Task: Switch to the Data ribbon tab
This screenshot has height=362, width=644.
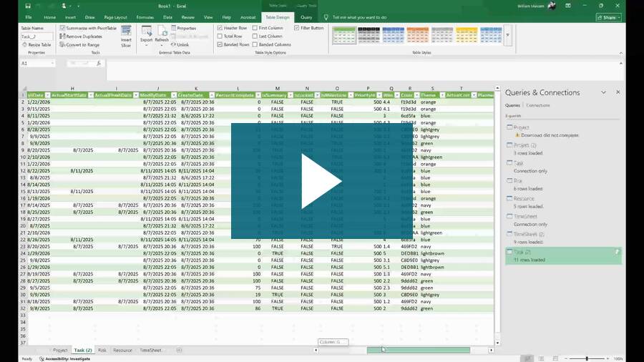Action: pos(167,17)
